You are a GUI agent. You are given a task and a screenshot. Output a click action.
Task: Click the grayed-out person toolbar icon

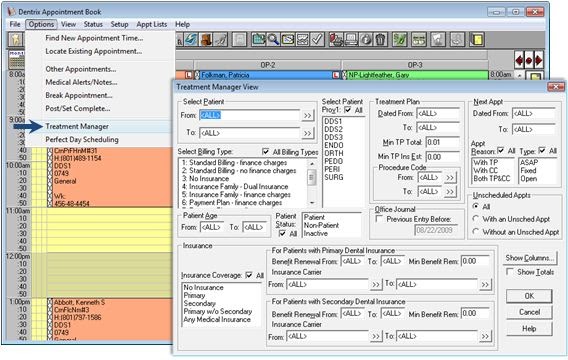[457, 39]
